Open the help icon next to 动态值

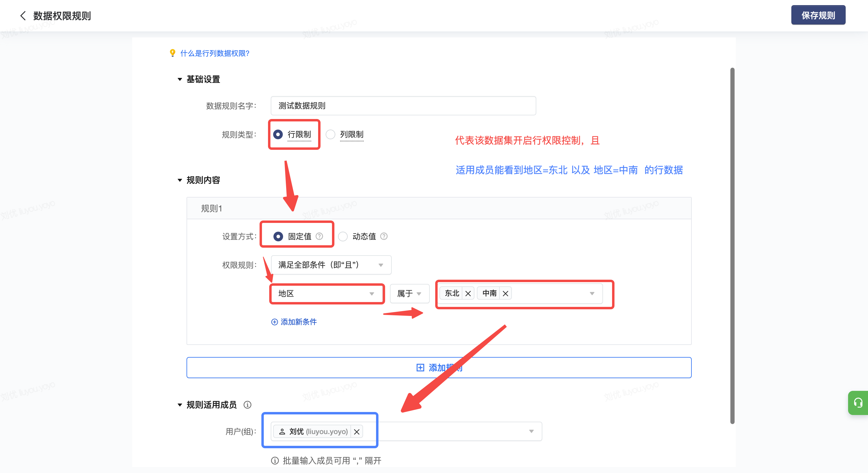(384, 236)
